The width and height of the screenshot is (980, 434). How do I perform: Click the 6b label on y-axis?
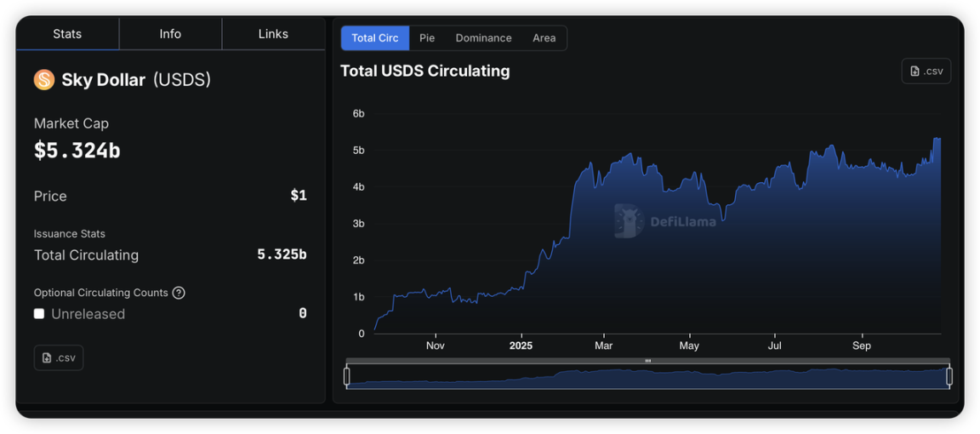[x=359, y=114]
